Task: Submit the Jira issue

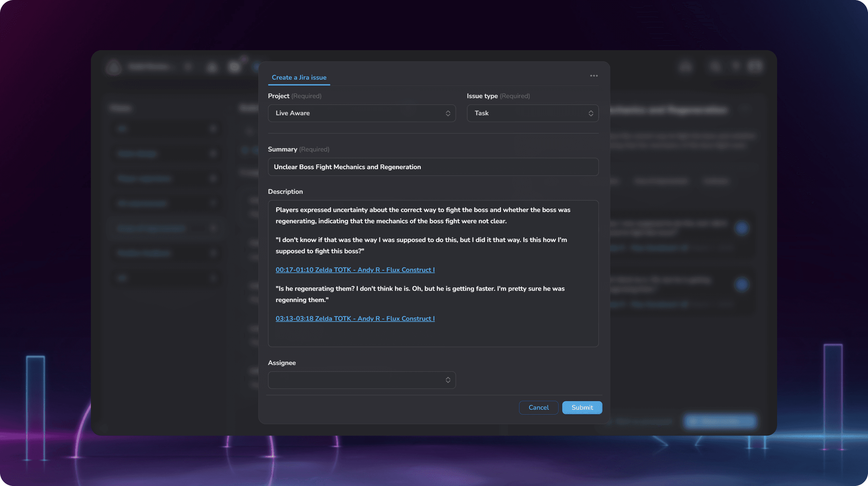Action: point(582,407)
